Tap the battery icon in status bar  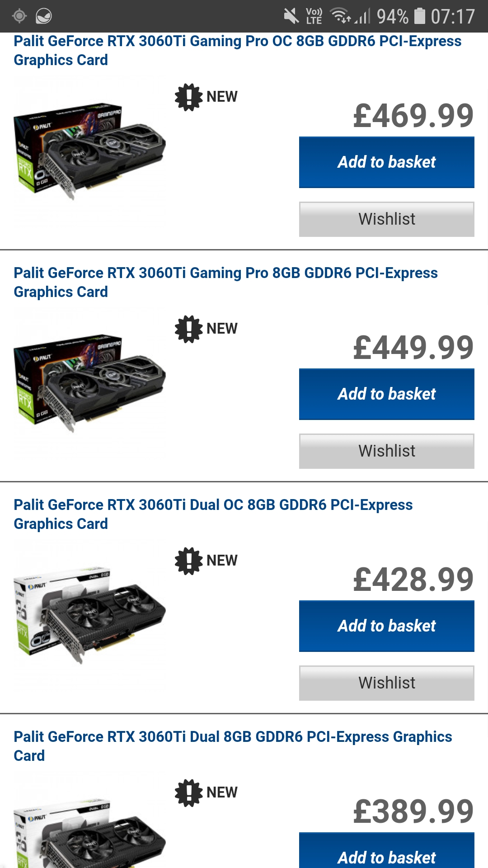tap(420, 16)
